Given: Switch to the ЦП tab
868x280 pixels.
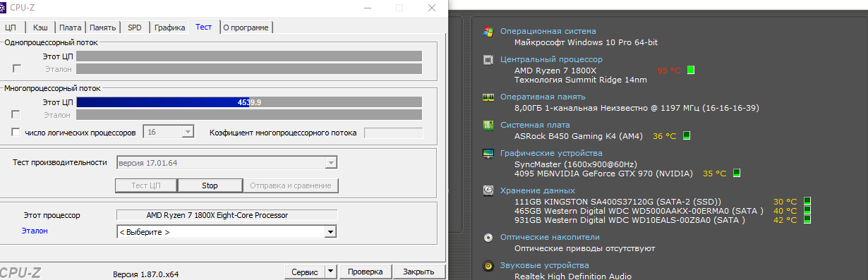Looking at the screenshot, I should point(11,28).
